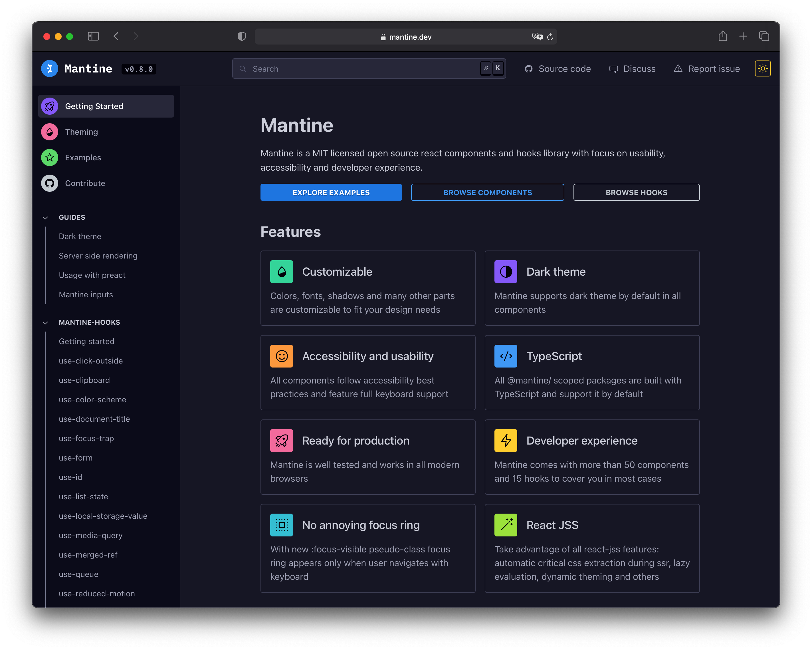
Task: Reload the mantine.dev page
Action: point(550,37)
